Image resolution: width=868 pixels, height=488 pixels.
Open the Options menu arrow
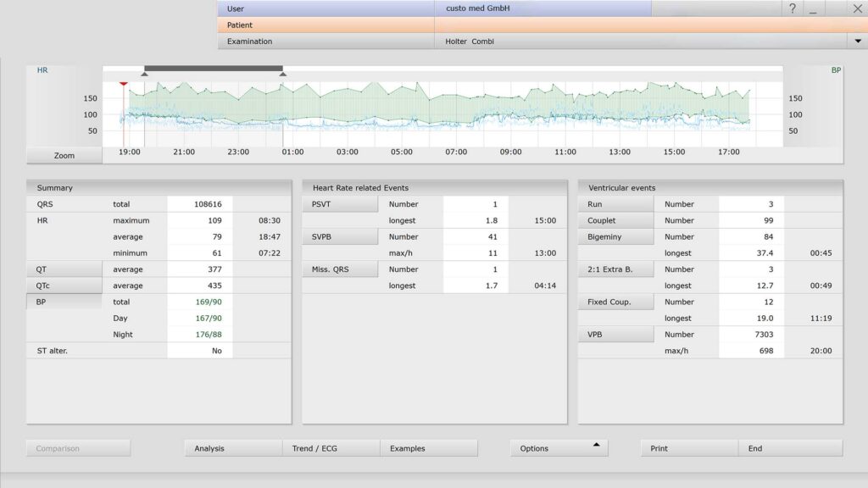(x=596, y=445)
